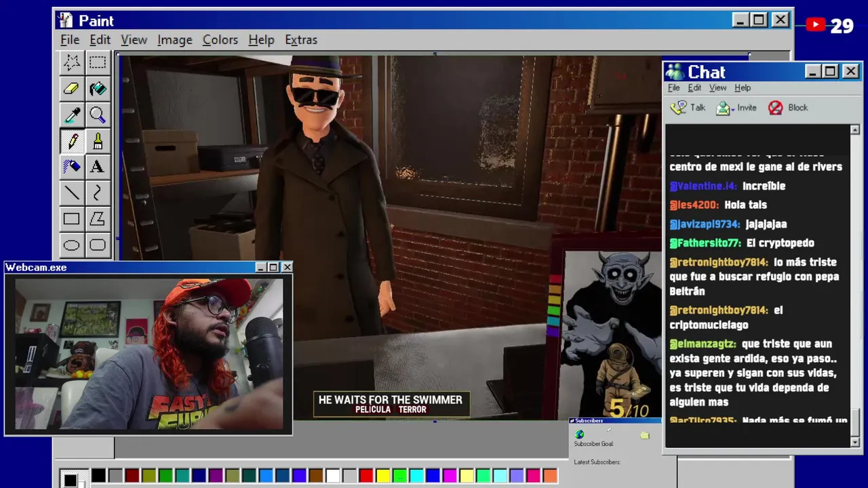
Task: Choose the Rounded Rectangle tool
Action: click(x=98, y=245)
